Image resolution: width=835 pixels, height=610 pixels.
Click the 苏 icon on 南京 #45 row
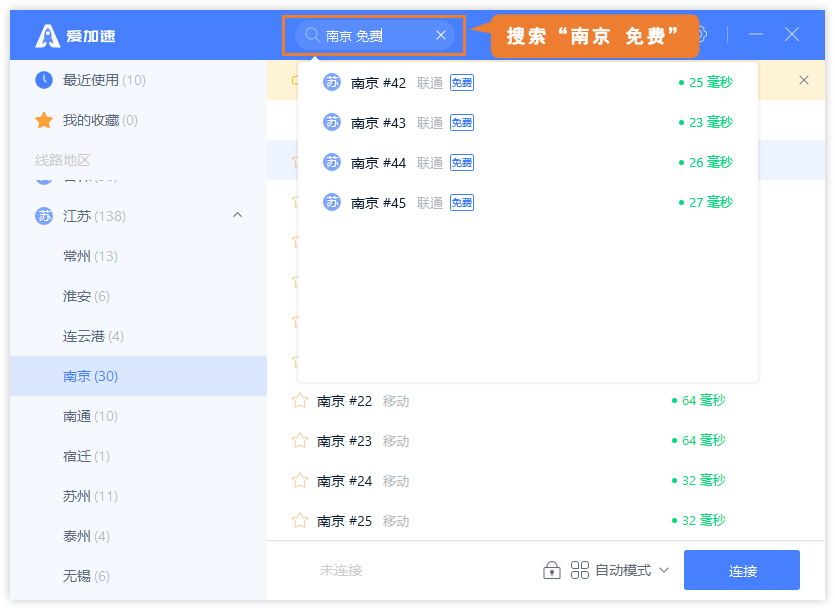click(x=332, y=202)
